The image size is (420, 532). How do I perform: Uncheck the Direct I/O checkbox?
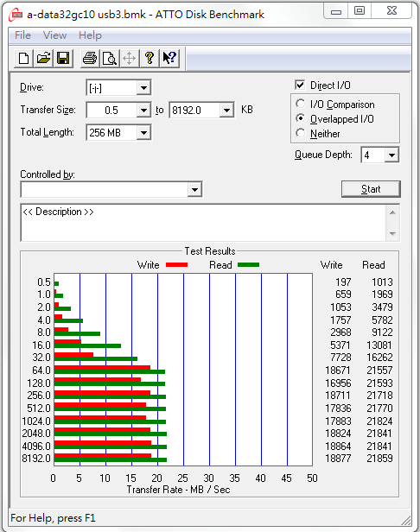pos(300,85)
